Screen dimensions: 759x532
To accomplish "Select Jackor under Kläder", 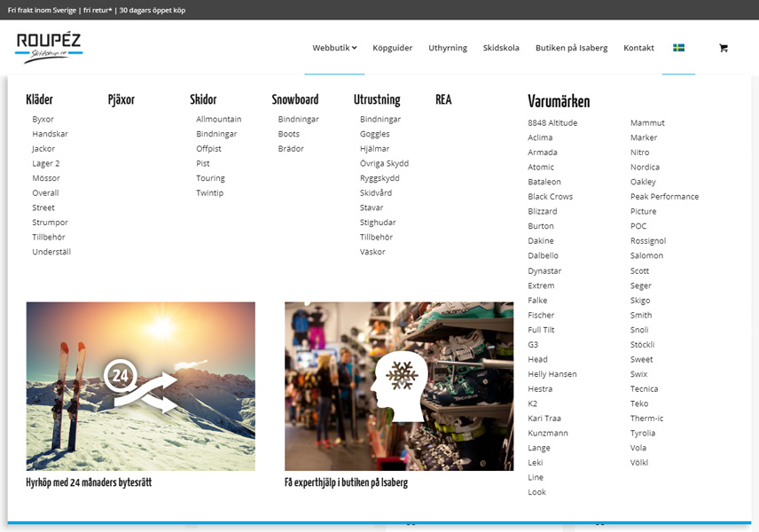I will (43, 149).
